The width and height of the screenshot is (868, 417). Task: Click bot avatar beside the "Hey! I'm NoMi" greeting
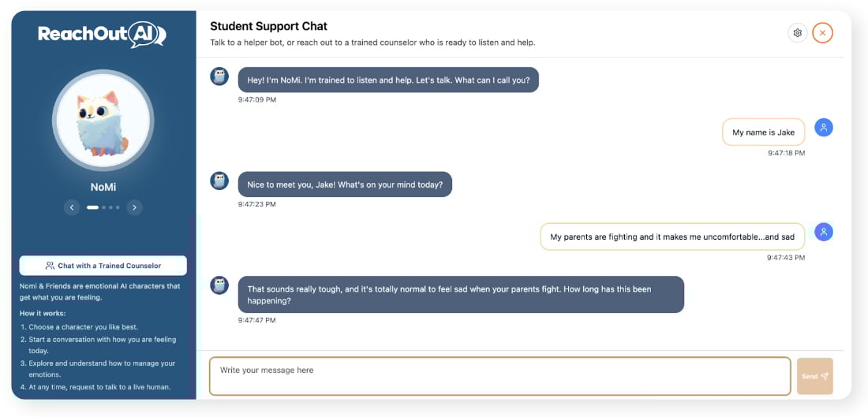pos(219,76)
